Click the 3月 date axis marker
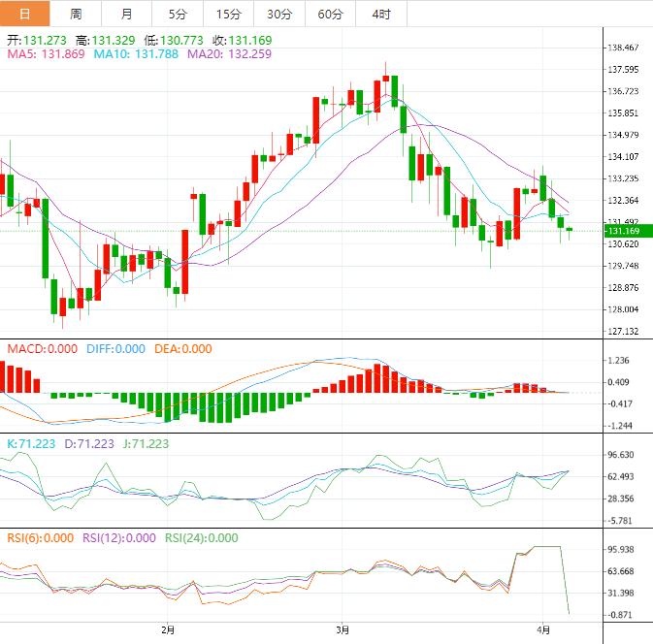This screenshot has height=644, width=653. click(x=343, y=630)
